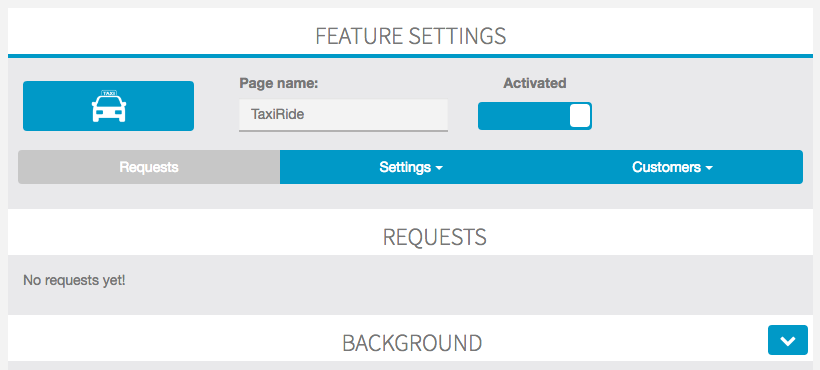
Task: Switch to the Requests tab
Action: pyautogui.click(x=149, y=167)
